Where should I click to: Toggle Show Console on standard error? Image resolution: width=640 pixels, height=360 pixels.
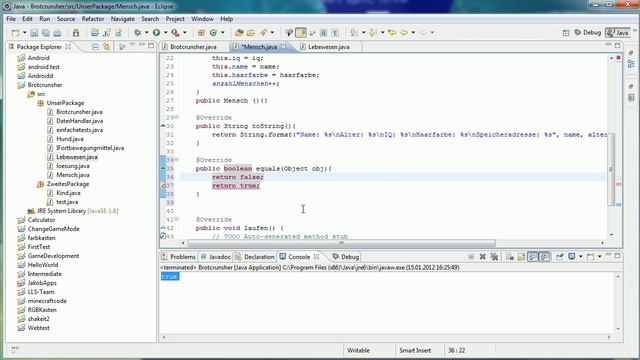544,257
